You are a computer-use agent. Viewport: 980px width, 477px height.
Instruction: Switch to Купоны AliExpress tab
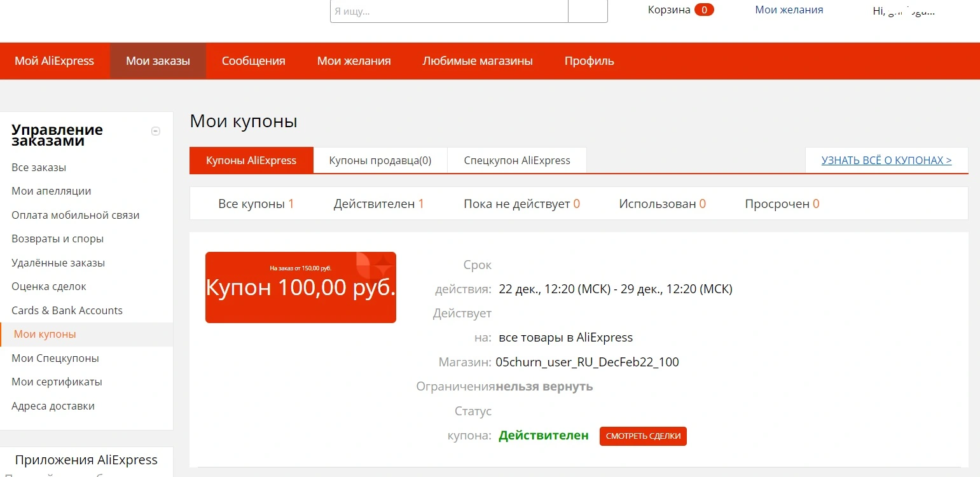pos(251,160)
